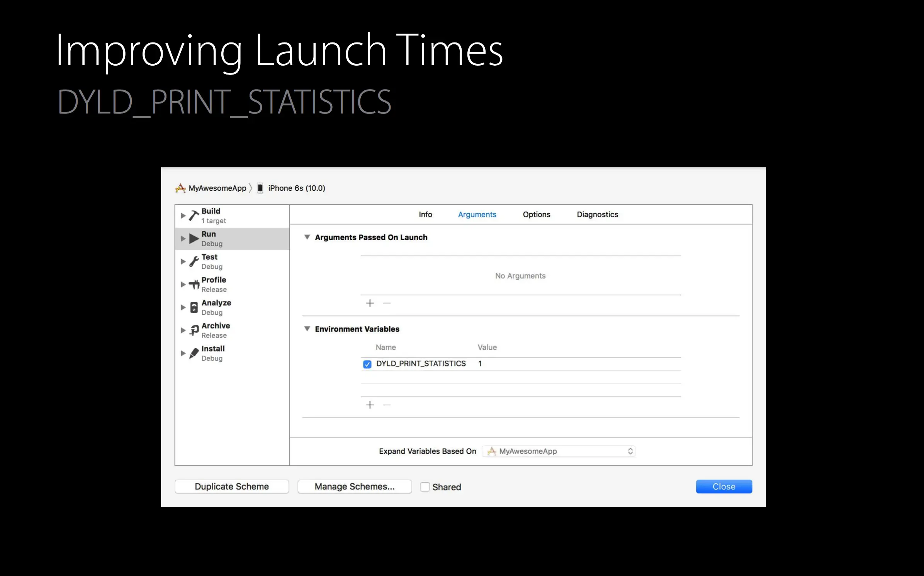This screenshot has width=924, height=576.
Task: Switch to the Diagnostics tab
Action: tap(597, 215)
